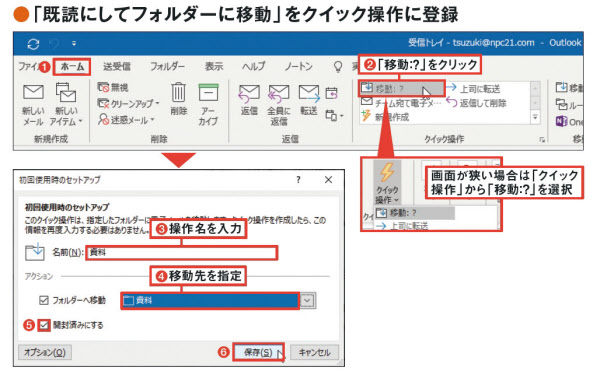Open the more respond options dropdown icon

coord(334,115)
